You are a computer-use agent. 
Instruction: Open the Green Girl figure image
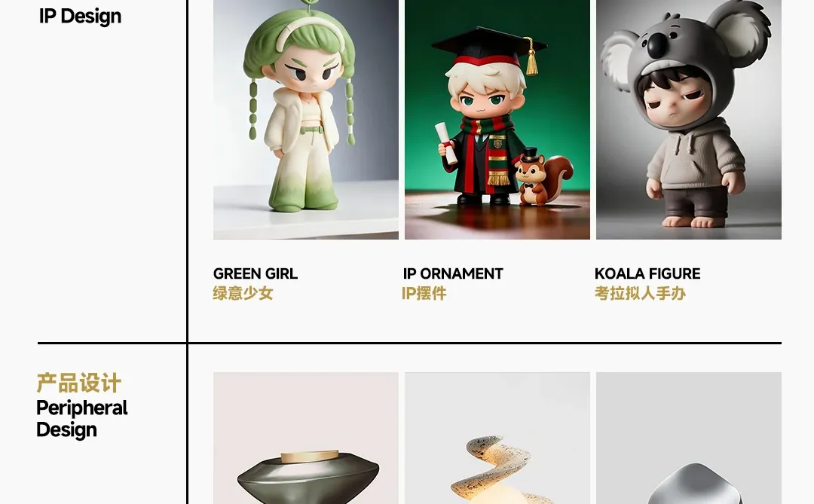point(306,119)
